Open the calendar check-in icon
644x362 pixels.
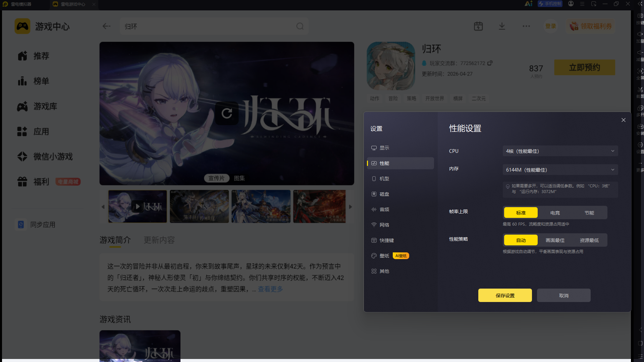coord(478,26)
